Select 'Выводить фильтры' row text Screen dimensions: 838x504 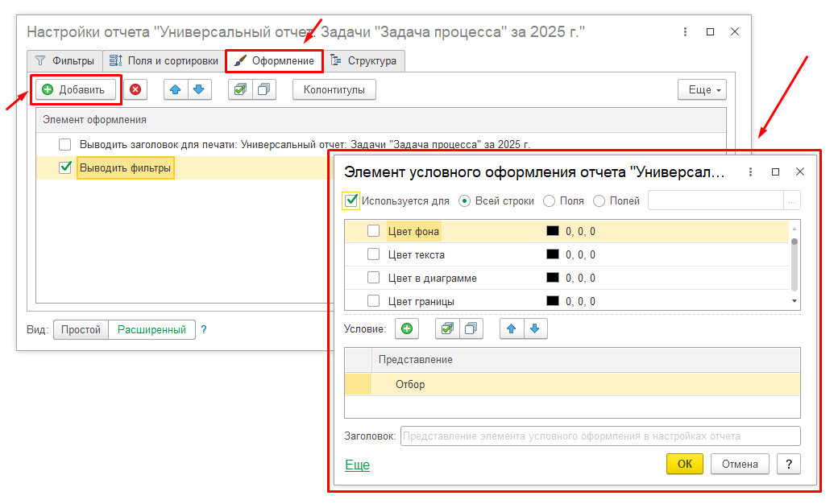125,167
